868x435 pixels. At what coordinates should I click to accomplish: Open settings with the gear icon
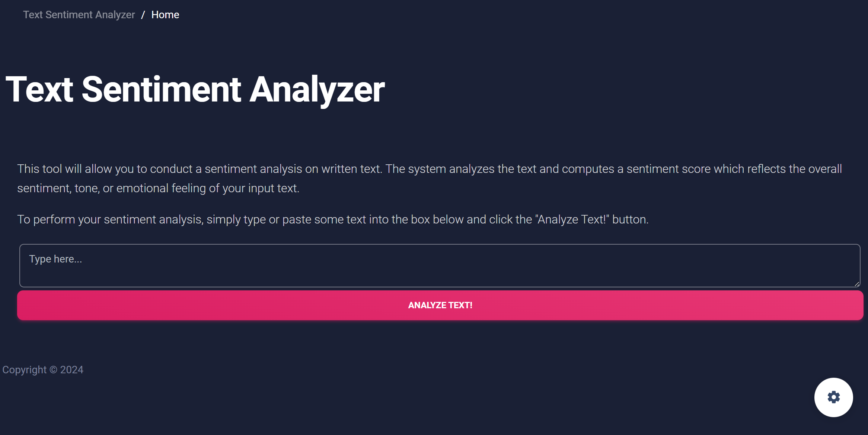(x=833, y=397)
